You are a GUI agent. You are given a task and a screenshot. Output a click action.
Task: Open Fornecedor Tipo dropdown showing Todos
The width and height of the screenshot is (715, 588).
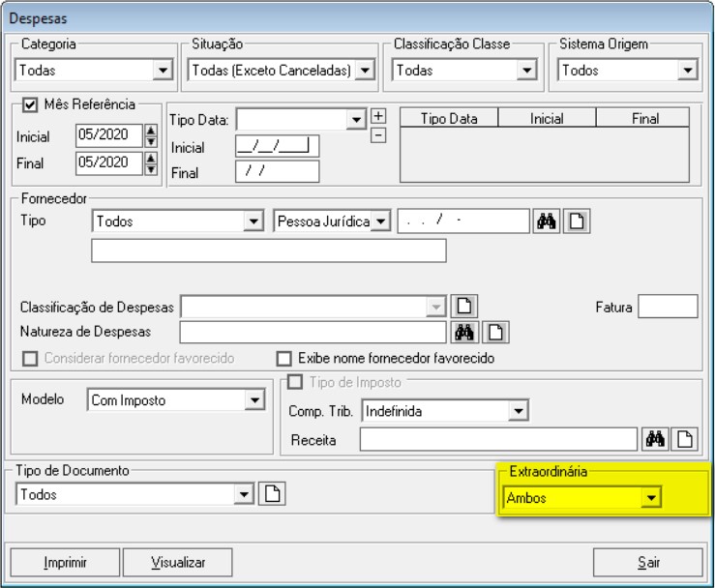[x=253, y=221]
